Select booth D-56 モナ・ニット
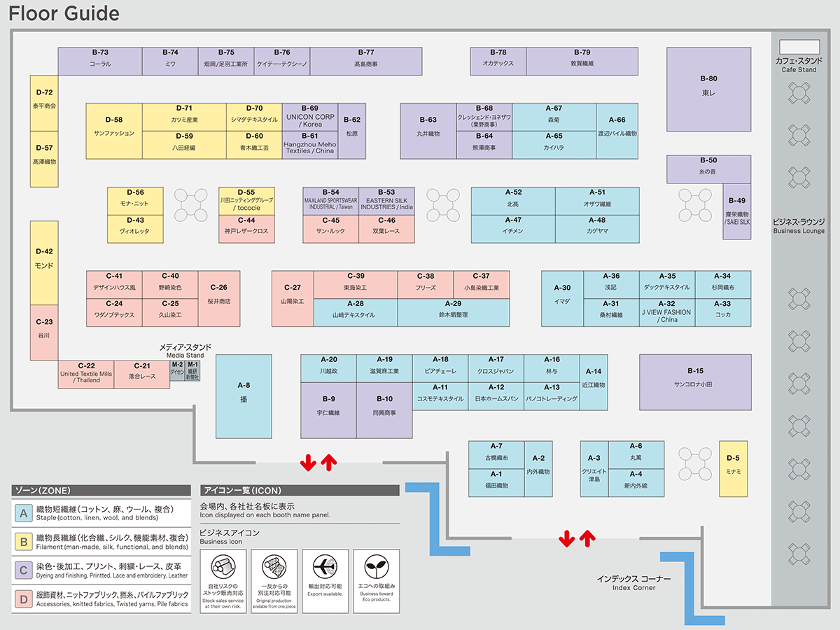Screen dimensions: 840x630 pos(135,201)
